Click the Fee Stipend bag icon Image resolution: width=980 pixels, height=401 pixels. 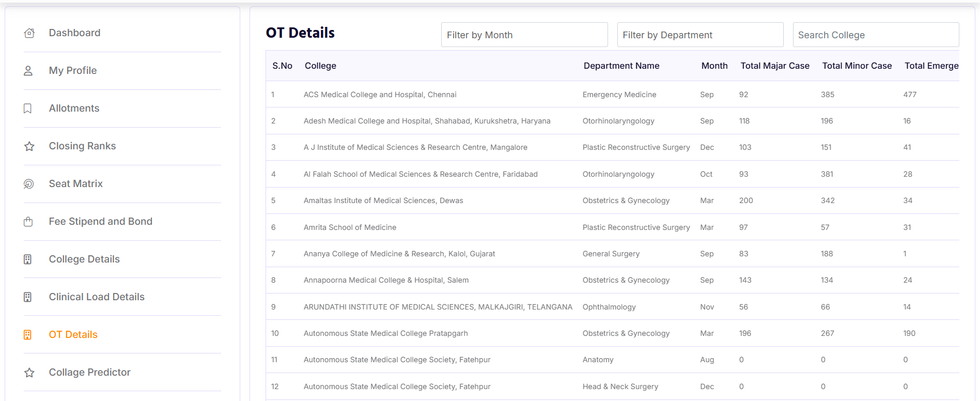coord(28,222)
